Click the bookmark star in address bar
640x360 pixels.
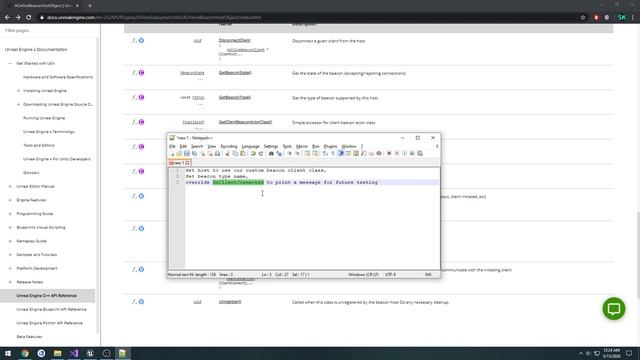coord(583,18)
